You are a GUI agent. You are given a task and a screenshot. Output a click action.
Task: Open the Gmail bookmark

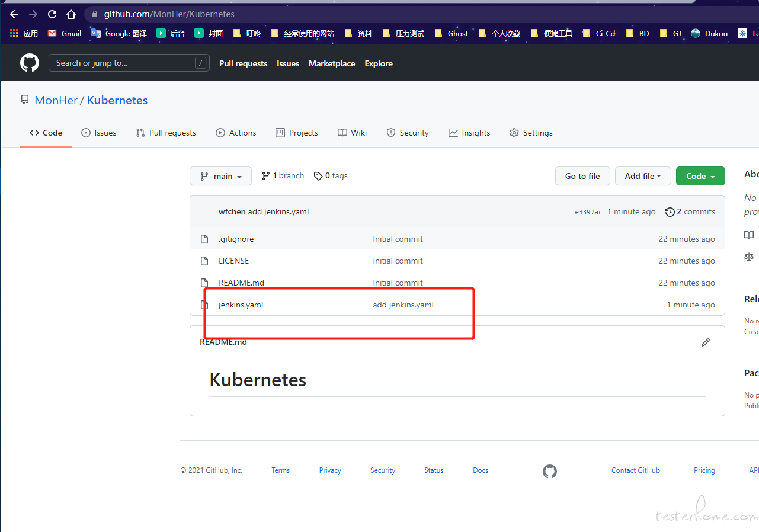point(65,33)
